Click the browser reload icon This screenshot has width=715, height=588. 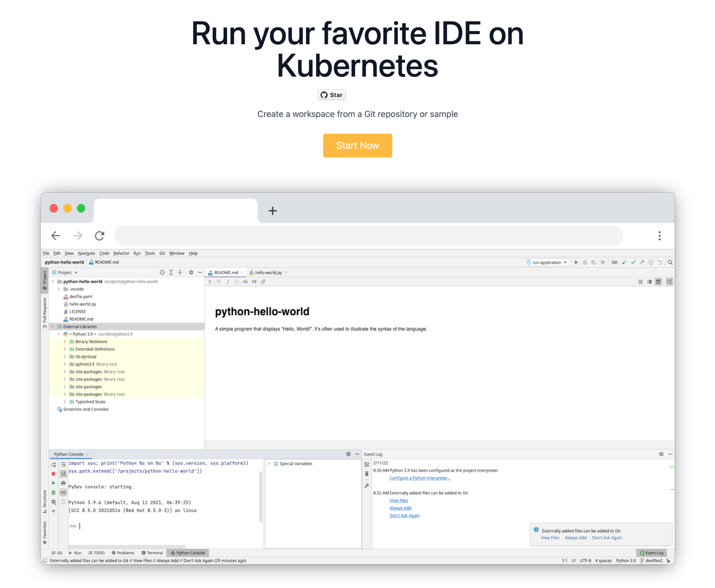click(x=100, y=236)
